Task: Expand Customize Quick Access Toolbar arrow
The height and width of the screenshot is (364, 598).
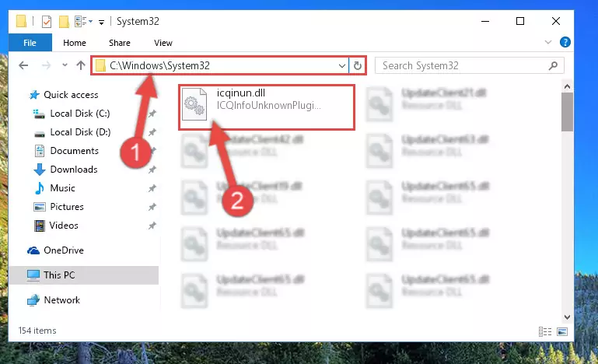Action: tap(101, 22)
